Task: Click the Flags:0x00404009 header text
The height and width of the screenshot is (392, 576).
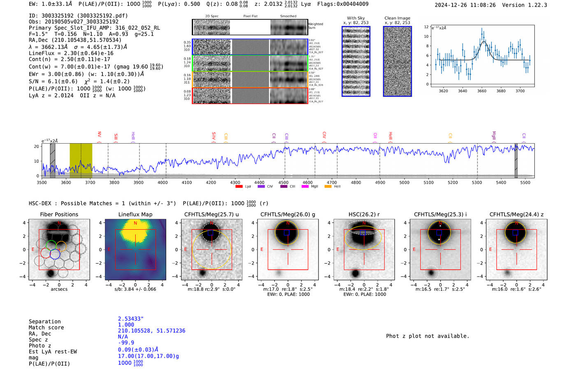Action: [343, 4]
